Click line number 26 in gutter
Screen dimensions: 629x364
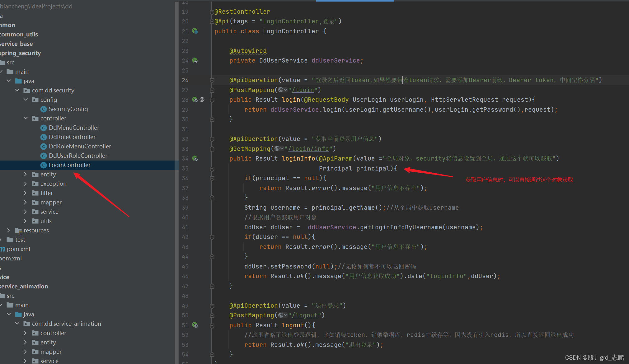pyautogui.click(x=185, y=80)
